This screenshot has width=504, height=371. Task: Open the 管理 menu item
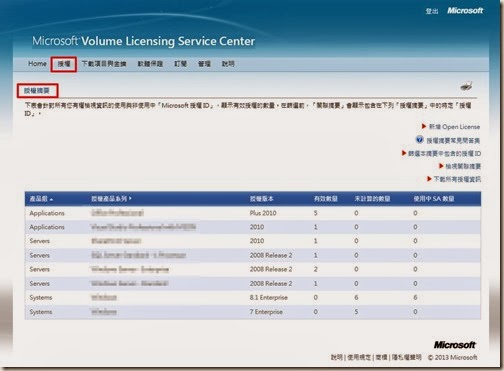[x=204, y=64]
